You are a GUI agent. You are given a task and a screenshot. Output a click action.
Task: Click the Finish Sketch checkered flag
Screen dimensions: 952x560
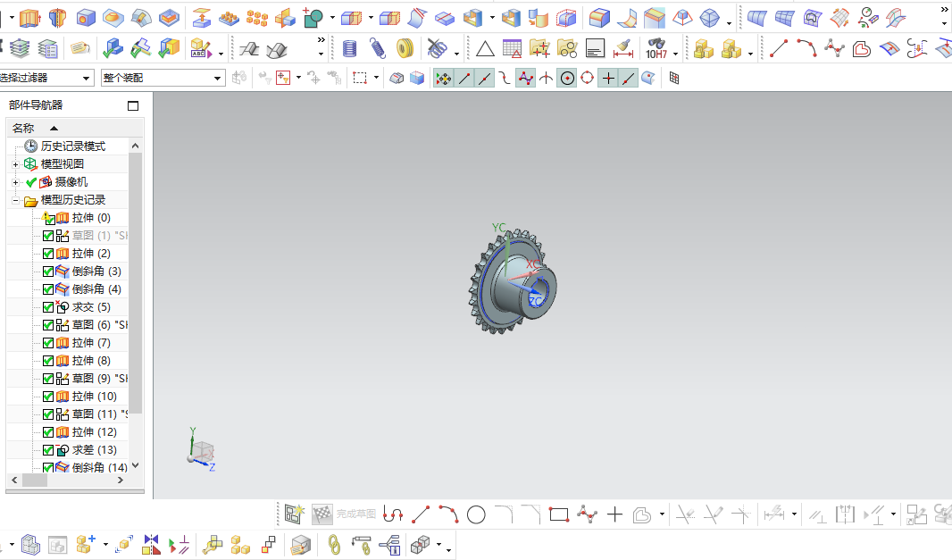point(322,515)
